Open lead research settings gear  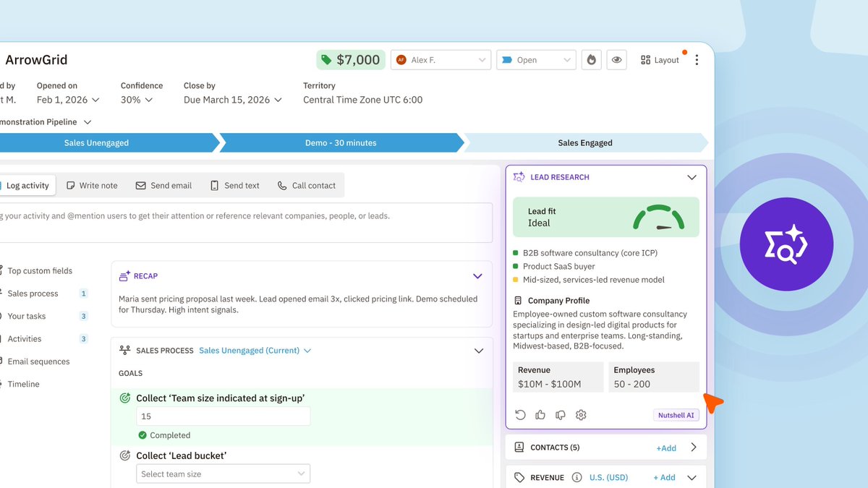pyautogui.click(x=581, y=415)
